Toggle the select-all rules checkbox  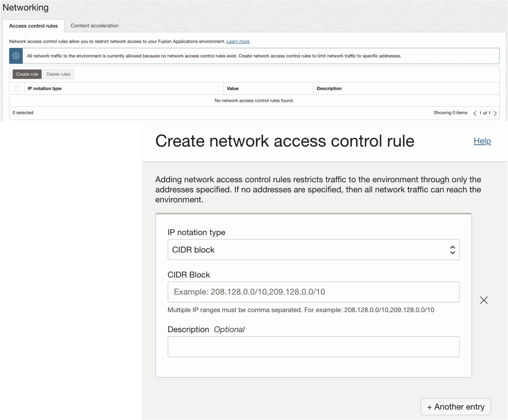(x=17, y=88)
